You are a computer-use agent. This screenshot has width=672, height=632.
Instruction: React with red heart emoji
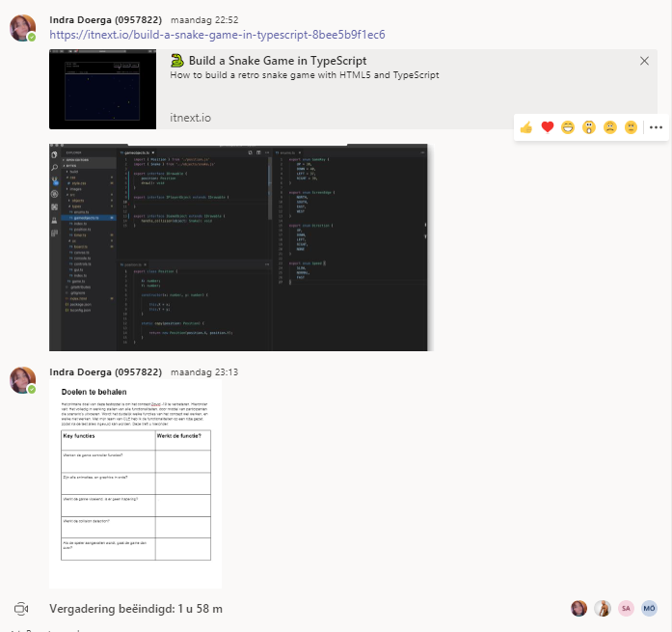(x=548, y=127)
